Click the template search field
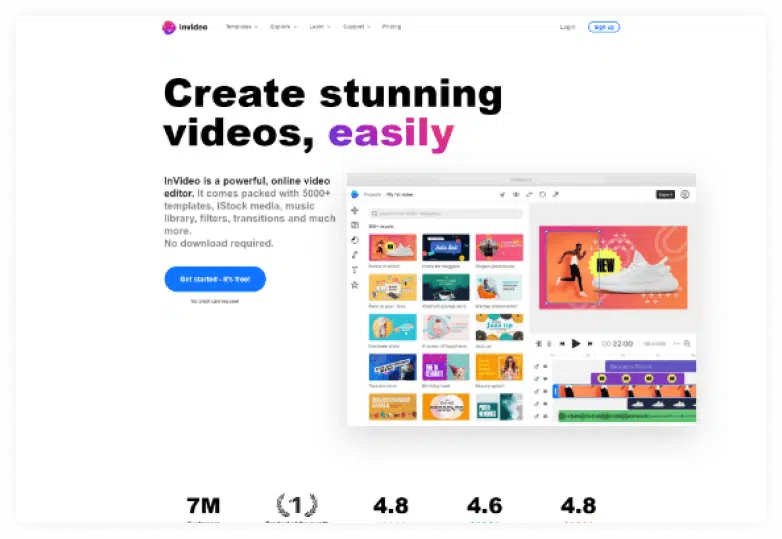 (x=445, y=213)
